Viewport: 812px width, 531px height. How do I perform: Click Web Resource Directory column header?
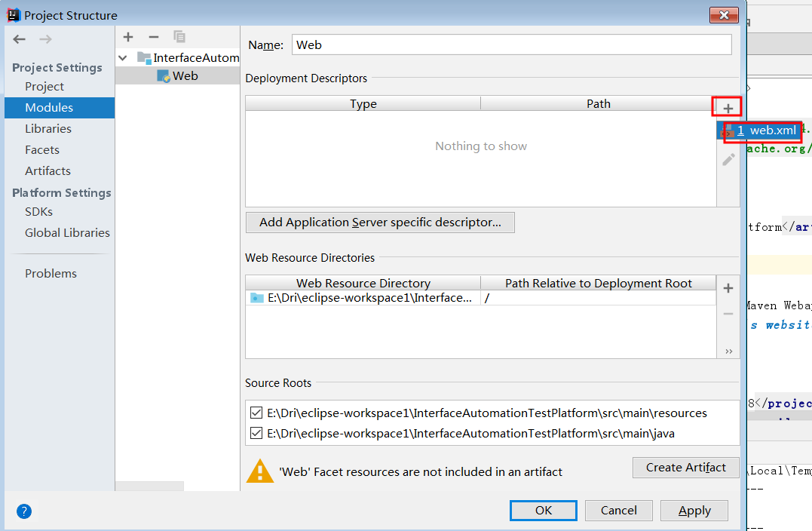(x=363, y=284)
